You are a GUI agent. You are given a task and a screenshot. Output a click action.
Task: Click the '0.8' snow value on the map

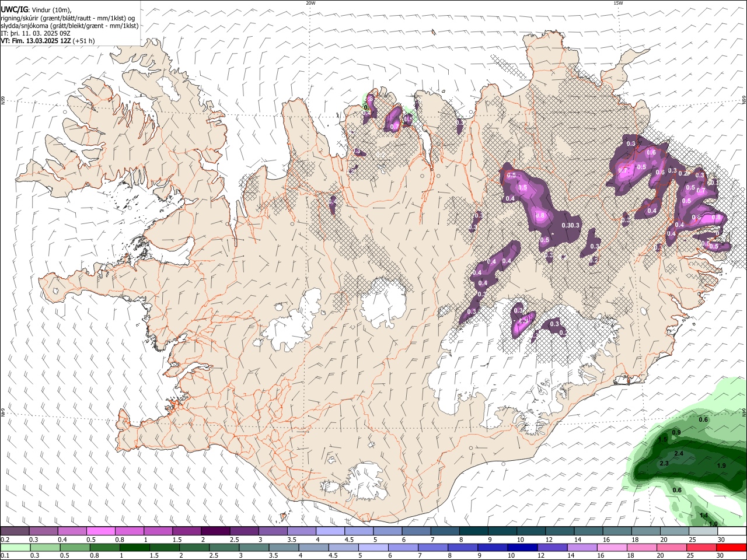pos(540,216)
